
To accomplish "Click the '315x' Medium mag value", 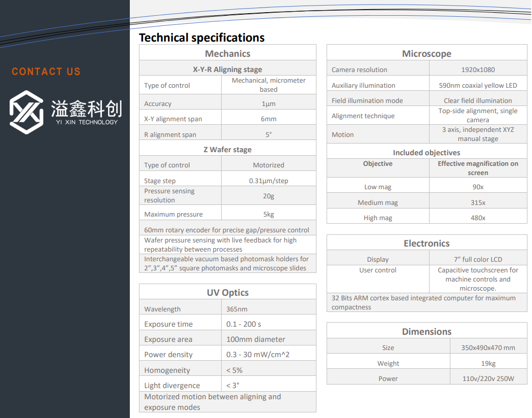I will (x=478, y=202).
